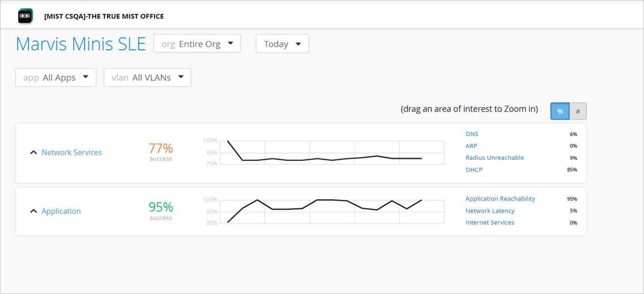
Task: Click the Network Services trend chart
Action: click(x=332, y=153)
